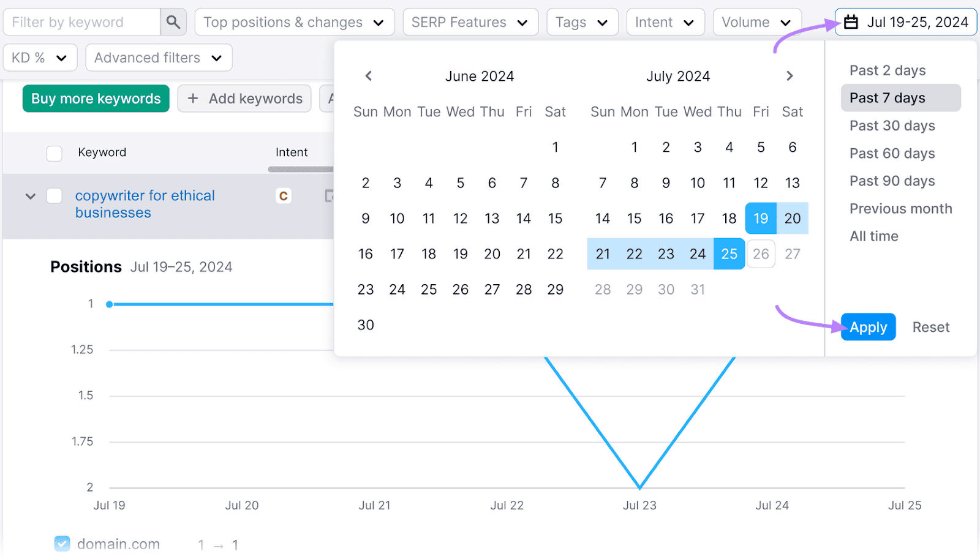This screenshot has height=559, width=980.
Task: Collapse the copywriter for ethical businesses row
Action: click(x=30, y=196)
